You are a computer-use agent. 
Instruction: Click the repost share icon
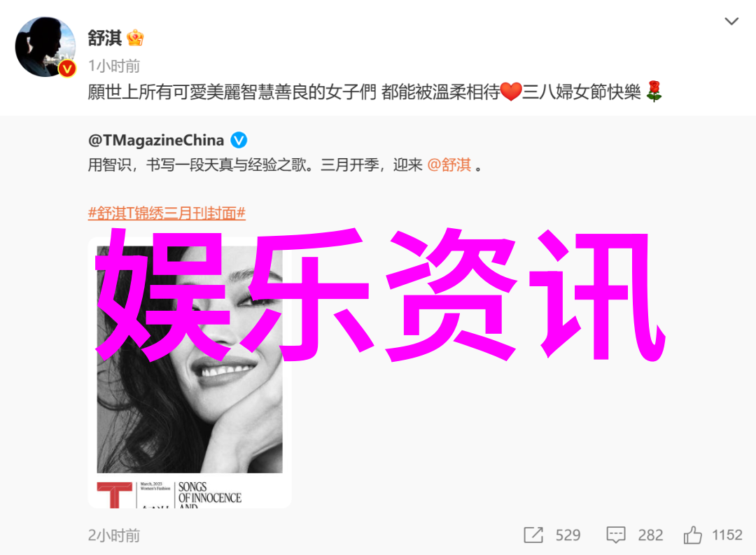pyautogui.click(x=533, y=535)
